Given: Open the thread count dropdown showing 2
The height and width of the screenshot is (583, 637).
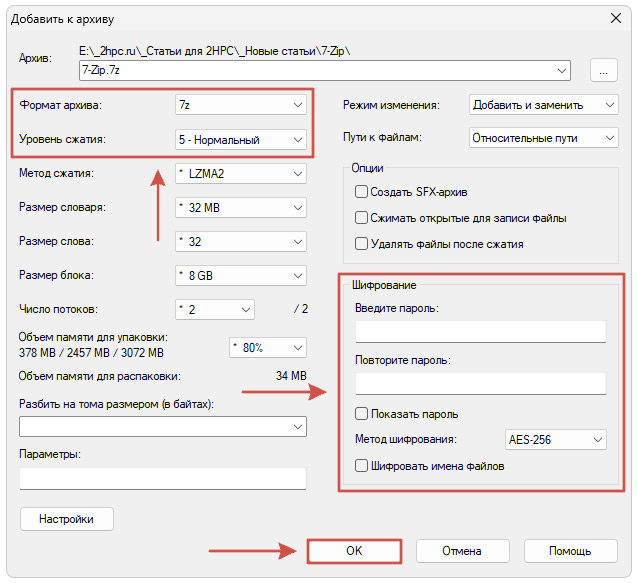Looking at the screenshot, I should (214, 309).
